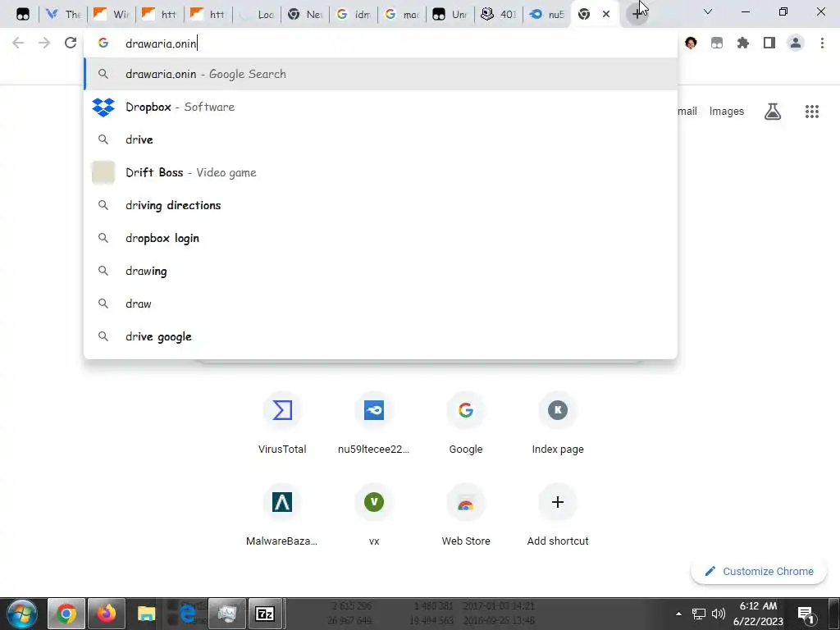Open Google apps grid
840x630 pixels.
812,112
